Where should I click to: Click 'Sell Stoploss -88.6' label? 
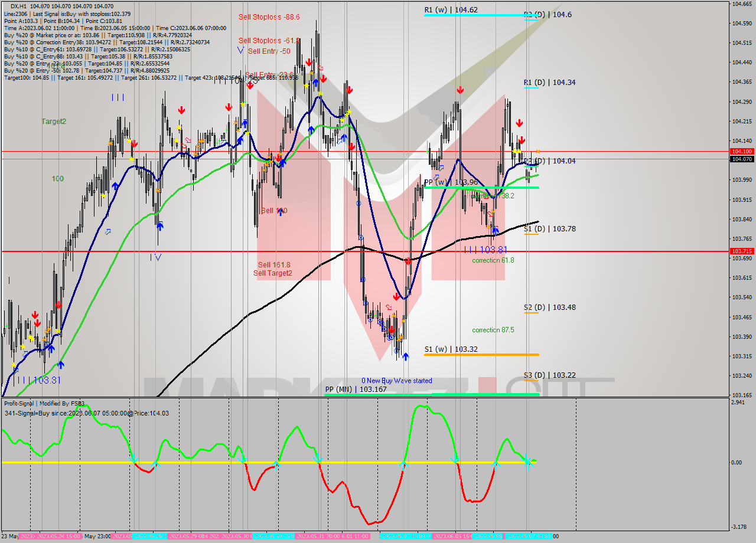pos(269,17)
